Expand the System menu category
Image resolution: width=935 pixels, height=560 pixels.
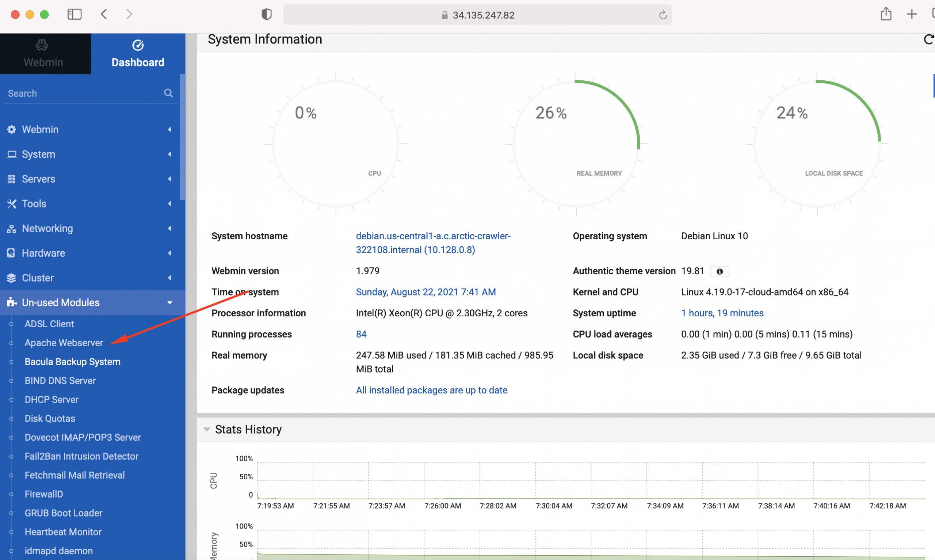92,155
